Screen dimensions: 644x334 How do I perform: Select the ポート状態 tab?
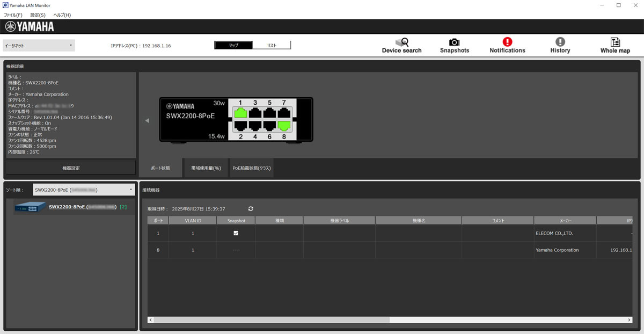click(160, 168)
